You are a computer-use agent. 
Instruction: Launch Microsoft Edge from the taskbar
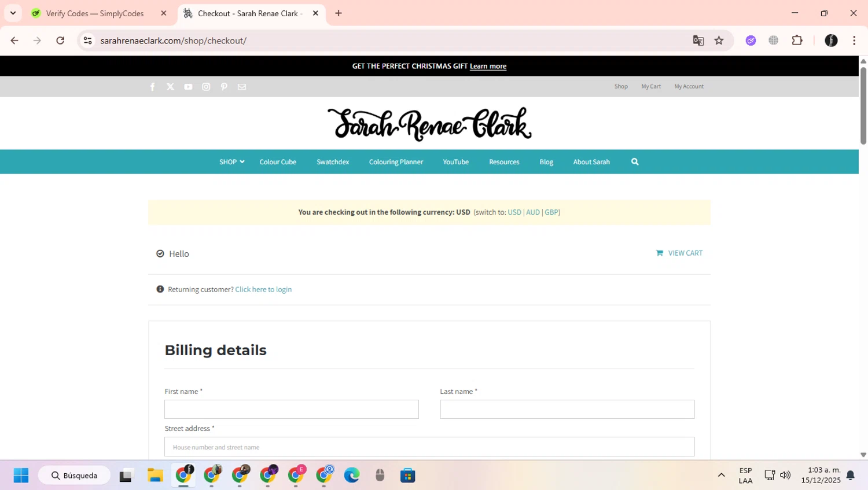coord(352,476)
